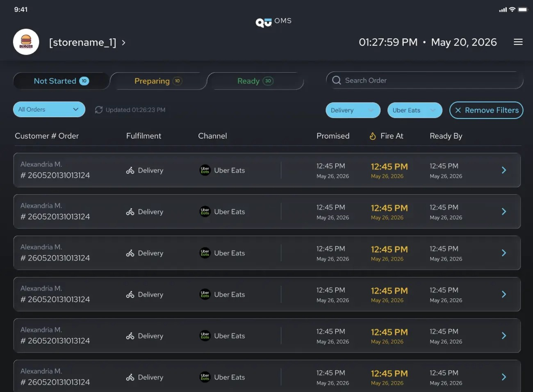Switch to the Preparing tab
The width and height of the screenshot is (533, 392).
tap(158, 81)
